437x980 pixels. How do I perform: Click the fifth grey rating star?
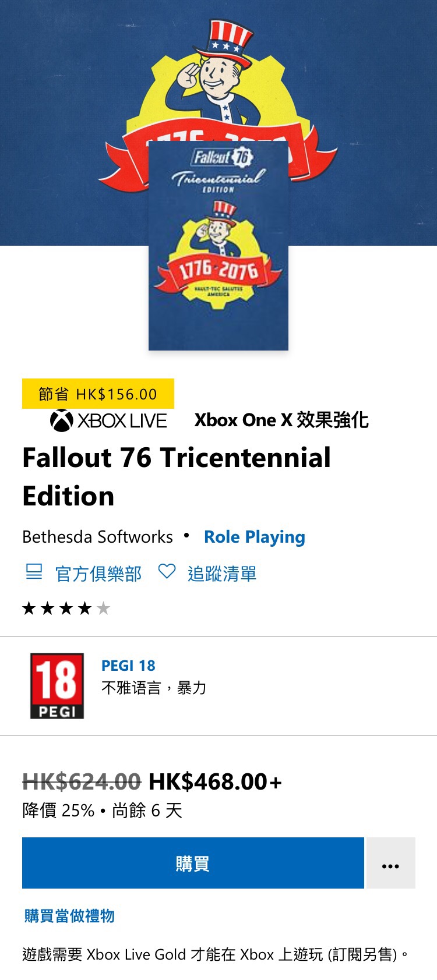[103, 608]
